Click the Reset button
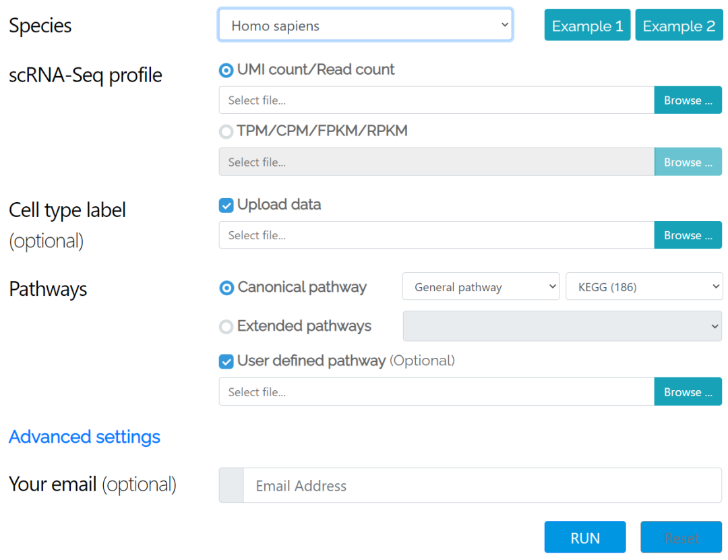This screenshot has width=728, height=560. pyautogui.click(x=681, y=538)
